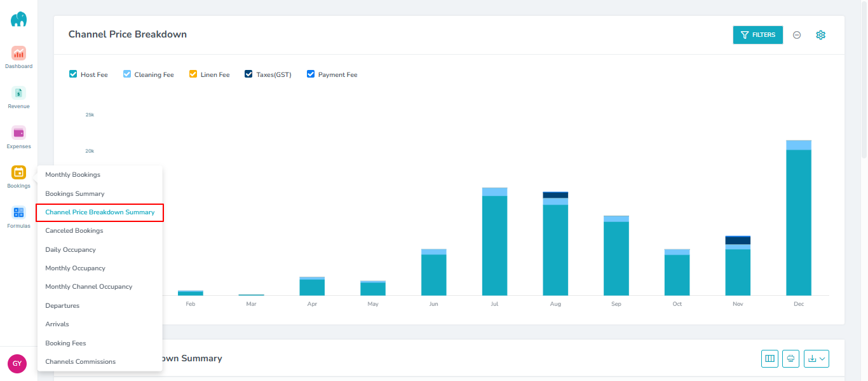The height and width of the screenshot is (381, 868).
Task: Click the November bar in chart
Action: (x=738, y=266)
